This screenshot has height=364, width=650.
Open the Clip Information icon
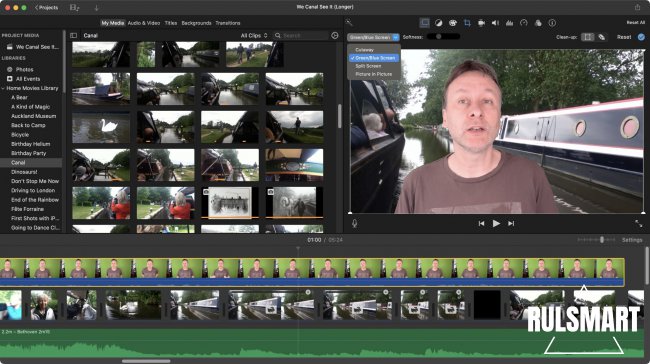[552, 23]
